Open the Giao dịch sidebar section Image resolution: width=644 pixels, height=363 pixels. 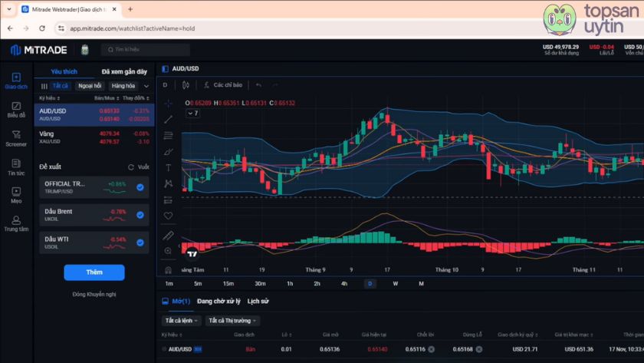click(x=16, y=81)
